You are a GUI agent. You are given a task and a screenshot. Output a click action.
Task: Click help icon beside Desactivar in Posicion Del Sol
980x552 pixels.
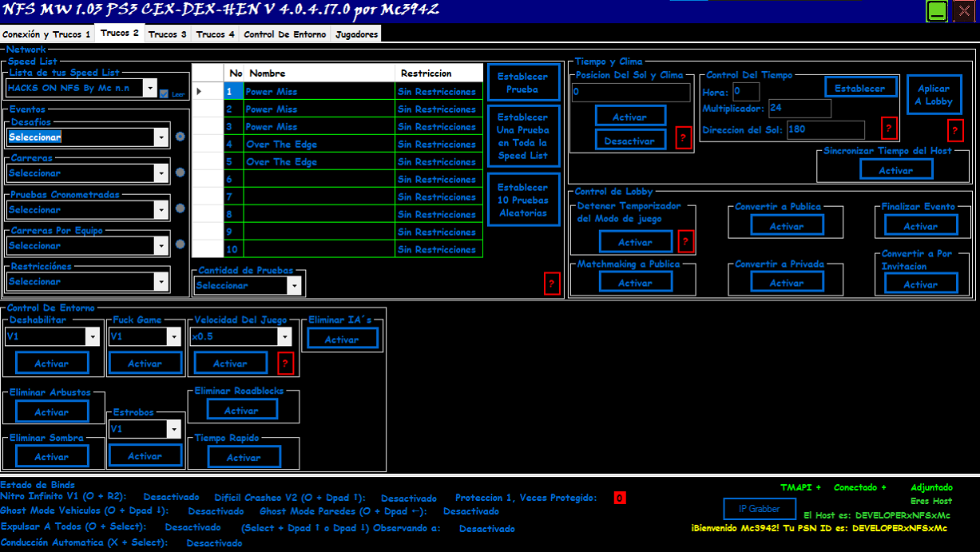(683, 139)
